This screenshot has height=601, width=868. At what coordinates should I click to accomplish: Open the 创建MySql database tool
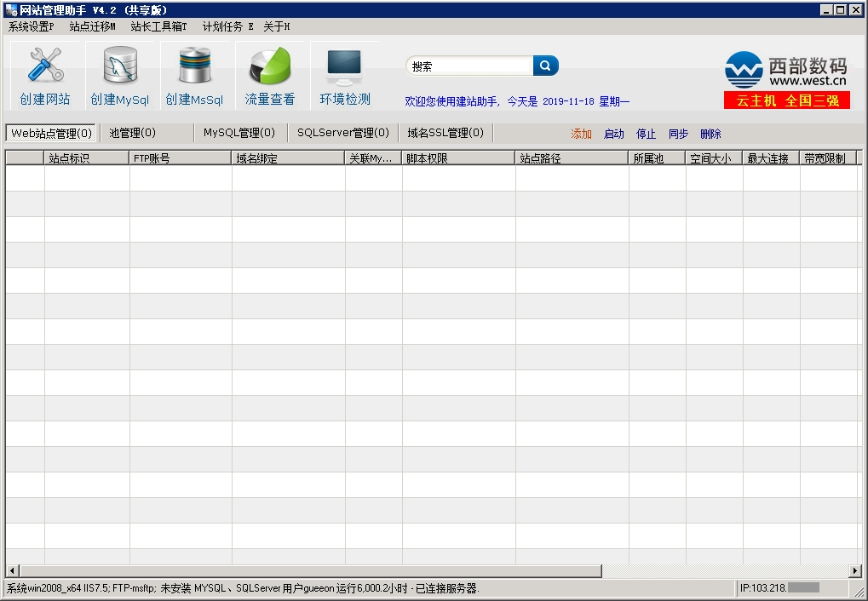tap(119, 66)
